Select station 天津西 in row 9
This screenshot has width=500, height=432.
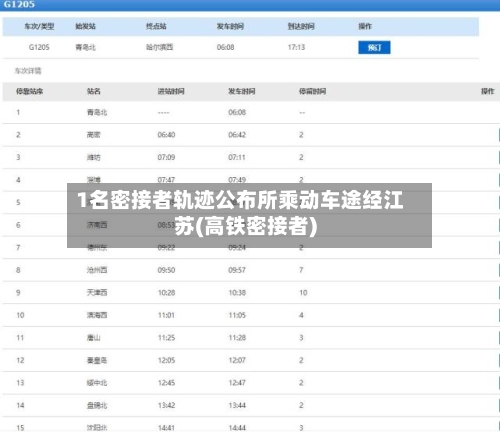click(x=97, y=293)
